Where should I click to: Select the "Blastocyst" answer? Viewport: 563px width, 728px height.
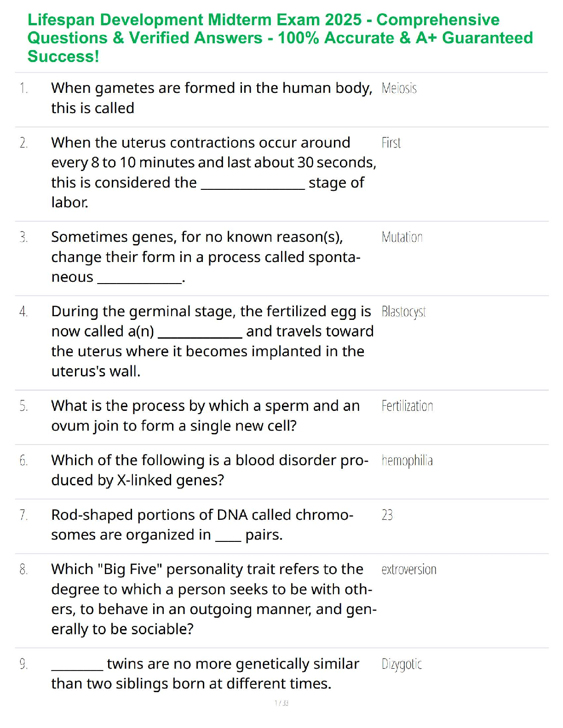click(x=403, y=312)
